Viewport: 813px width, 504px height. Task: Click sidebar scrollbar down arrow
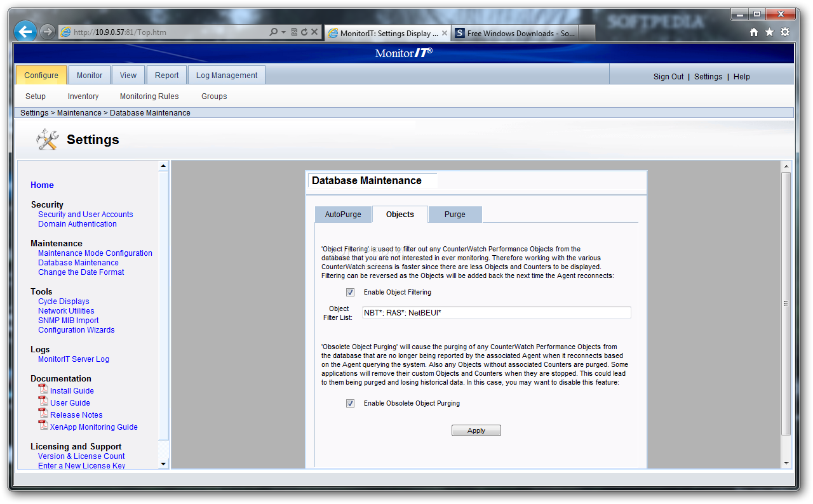coord(163,464)
